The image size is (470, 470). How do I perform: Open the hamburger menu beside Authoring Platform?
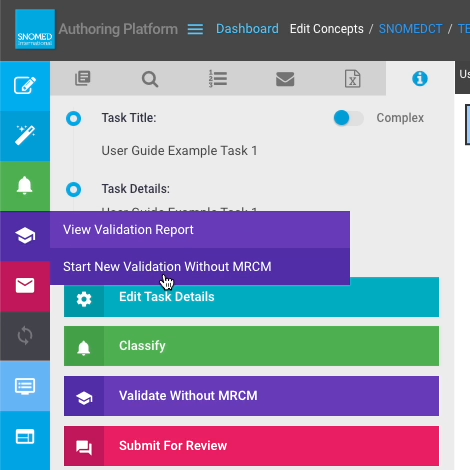195,29
